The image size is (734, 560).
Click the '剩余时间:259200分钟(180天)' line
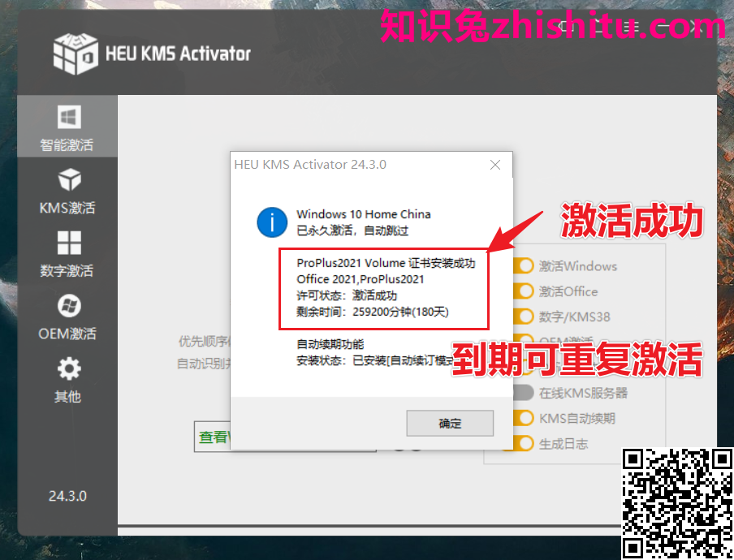tap(373, 312)
